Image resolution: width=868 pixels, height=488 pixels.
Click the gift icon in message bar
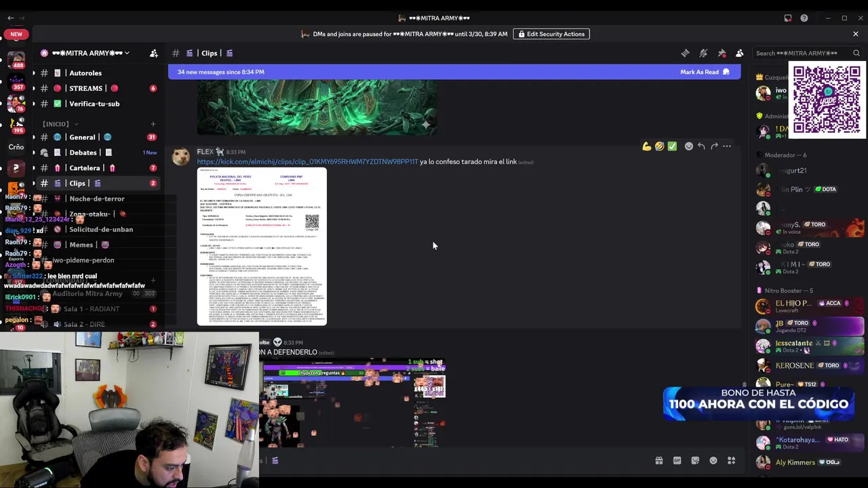(658, 461)
